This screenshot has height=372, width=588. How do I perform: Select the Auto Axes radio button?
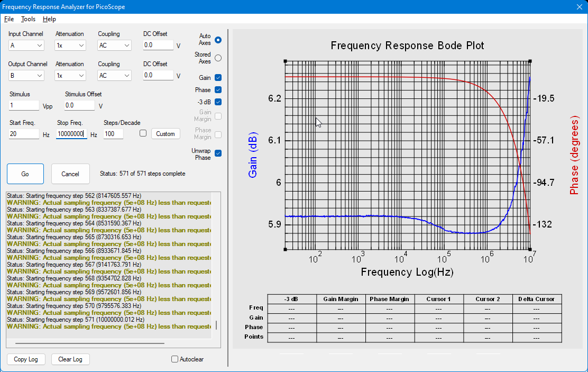218,40
